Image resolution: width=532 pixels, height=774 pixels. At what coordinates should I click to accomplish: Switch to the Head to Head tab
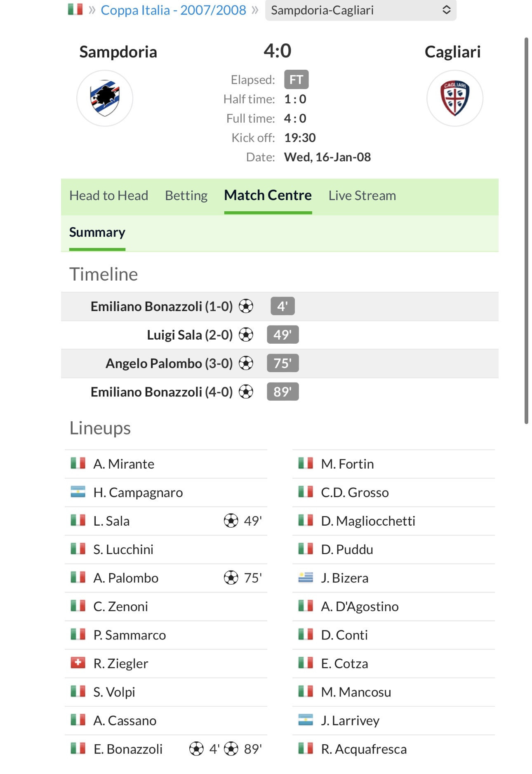[x=108, y=196]
